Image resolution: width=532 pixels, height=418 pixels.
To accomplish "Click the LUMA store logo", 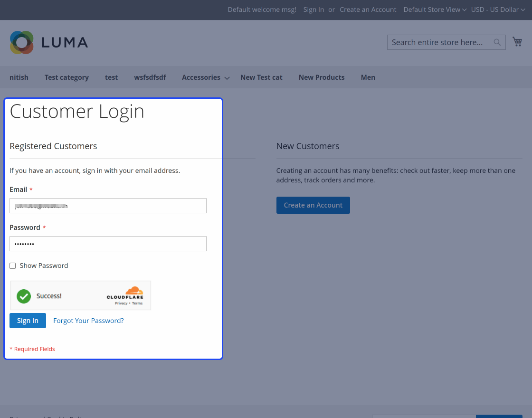I will point(48,42).
